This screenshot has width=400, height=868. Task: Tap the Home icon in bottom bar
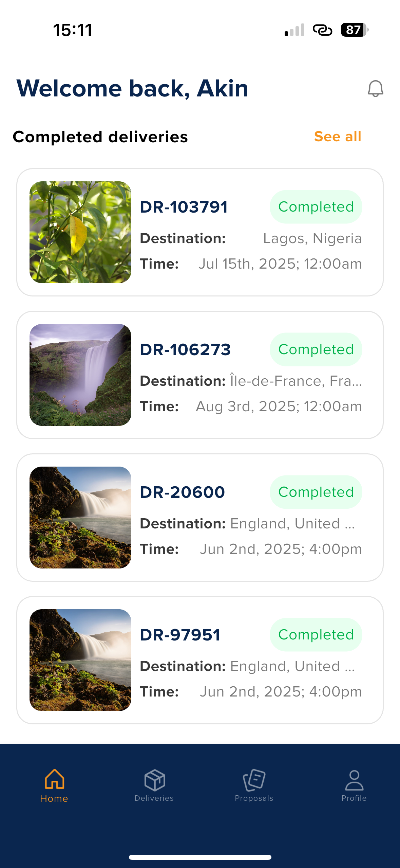coord(54,779)
